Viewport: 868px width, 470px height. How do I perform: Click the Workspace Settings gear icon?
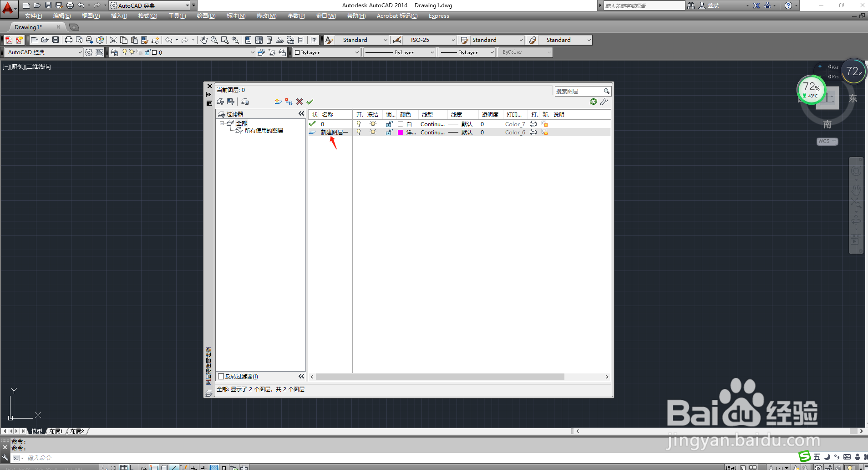89,52
